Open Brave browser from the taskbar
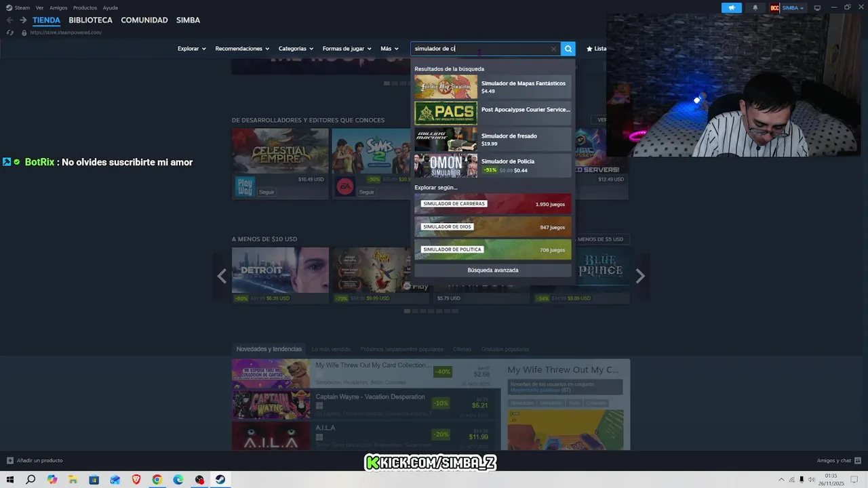Image resolution: width=868 pixels, height=488 pixels. (x=136, y=480)
